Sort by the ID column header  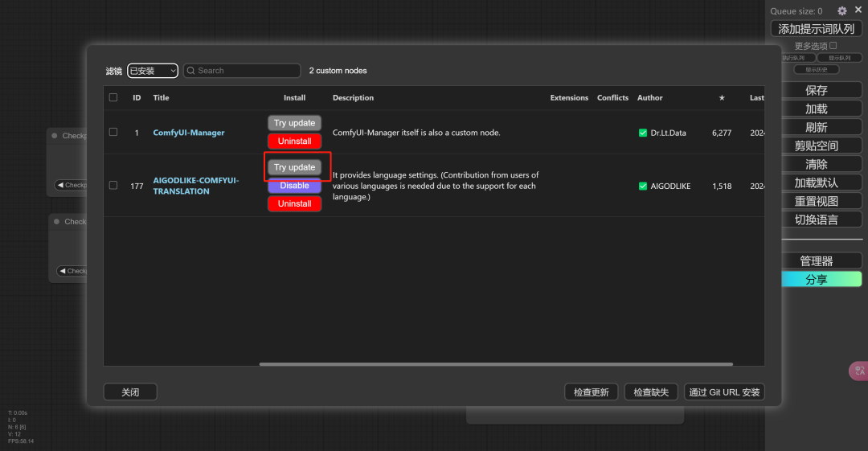[x=137, y=97]
